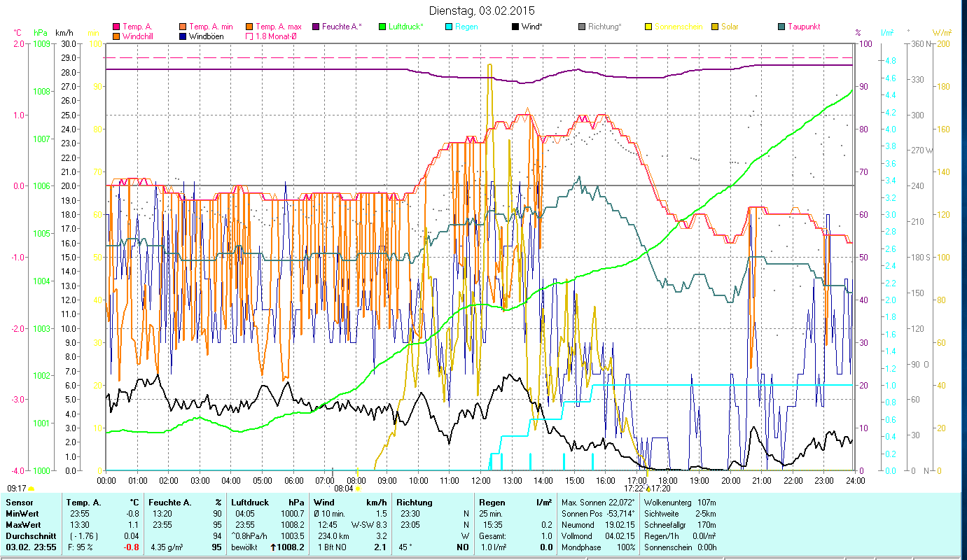Select the Temp. A. min legend swatch

click(x=183, y=27)
